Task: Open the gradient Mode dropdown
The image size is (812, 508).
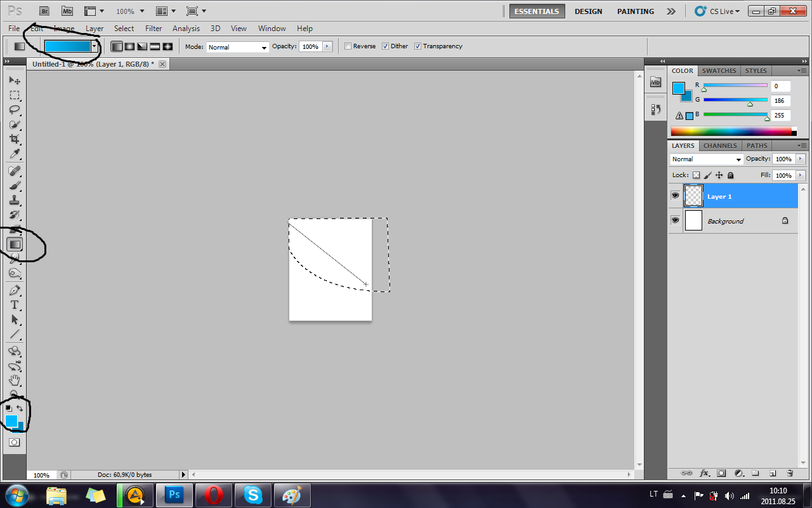Action: [238, 47]
